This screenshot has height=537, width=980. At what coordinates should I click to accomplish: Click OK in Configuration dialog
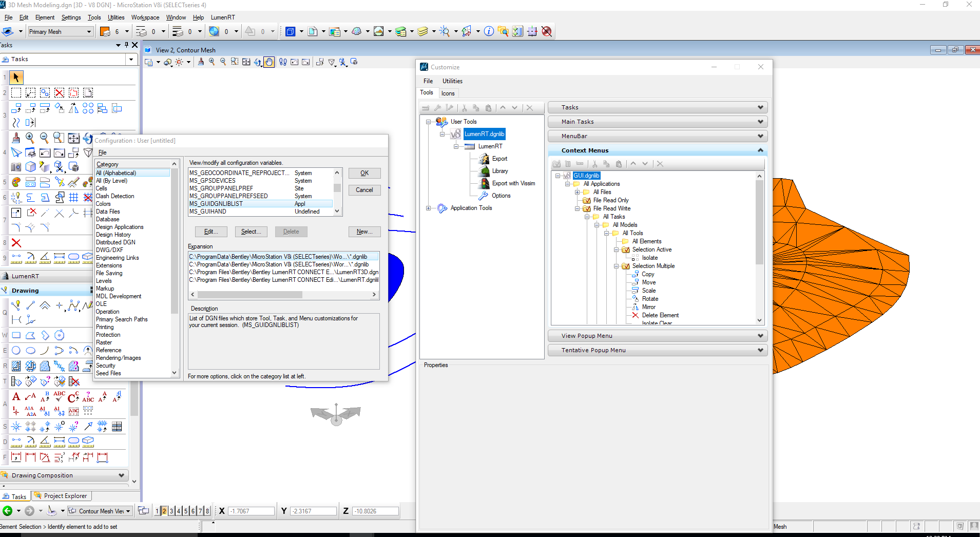point(364,173)
